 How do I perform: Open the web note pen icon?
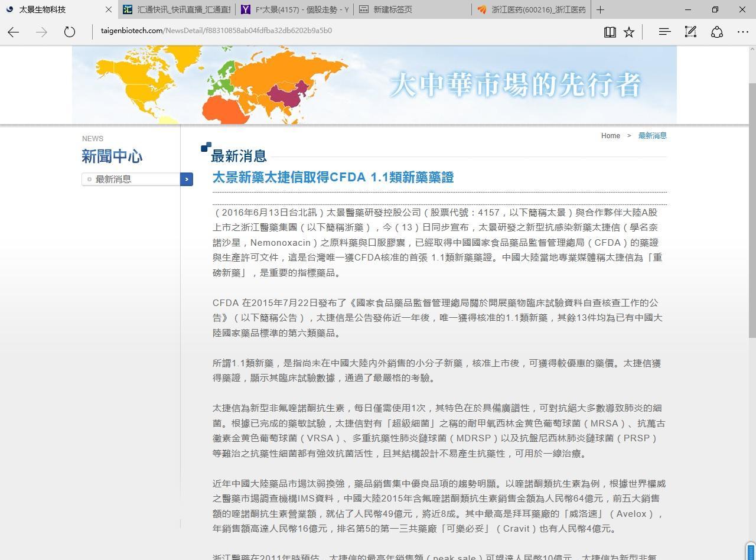click(690, 32)
